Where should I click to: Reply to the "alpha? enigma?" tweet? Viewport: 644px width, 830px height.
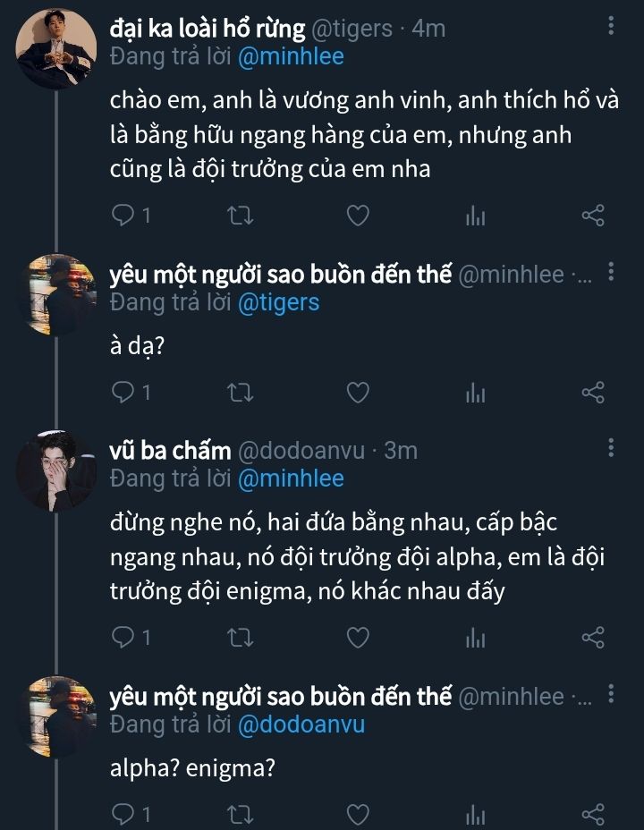(126, 813)
